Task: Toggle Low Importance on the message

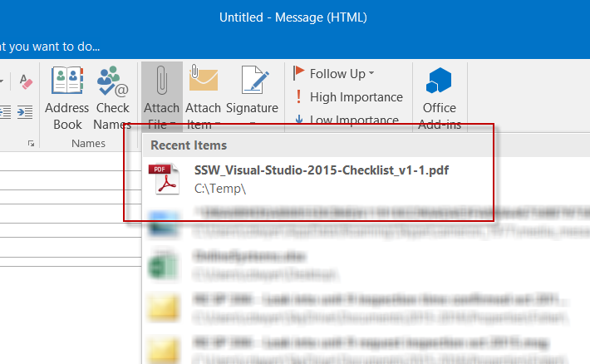Action: (348, 119)
